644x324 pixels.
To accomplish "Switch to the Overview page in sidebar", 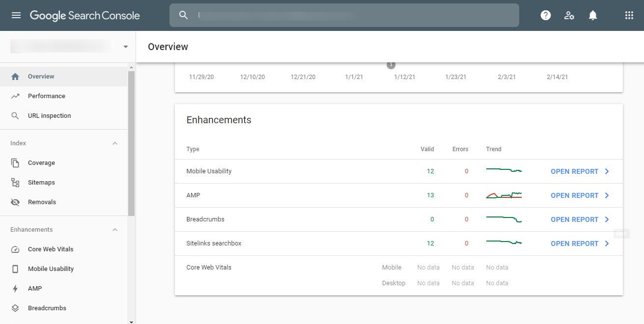I will tap(41, 76).
